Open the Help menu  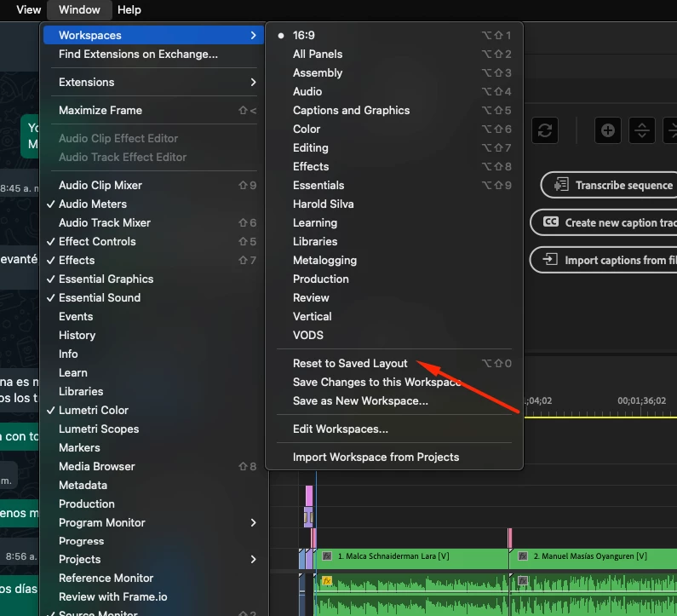(129, 9)
